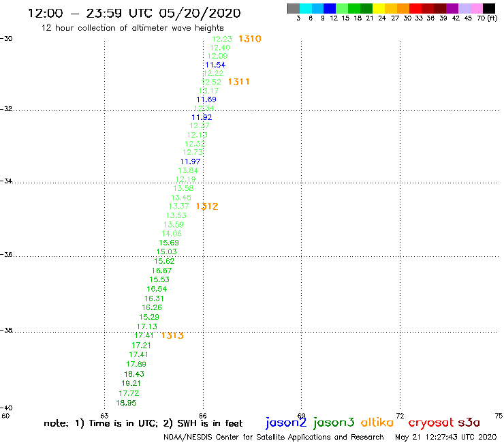Pick the dark blue 12 ft swatch
The width and height of the screenshot is (504, 443).
(x=330, y=8)
